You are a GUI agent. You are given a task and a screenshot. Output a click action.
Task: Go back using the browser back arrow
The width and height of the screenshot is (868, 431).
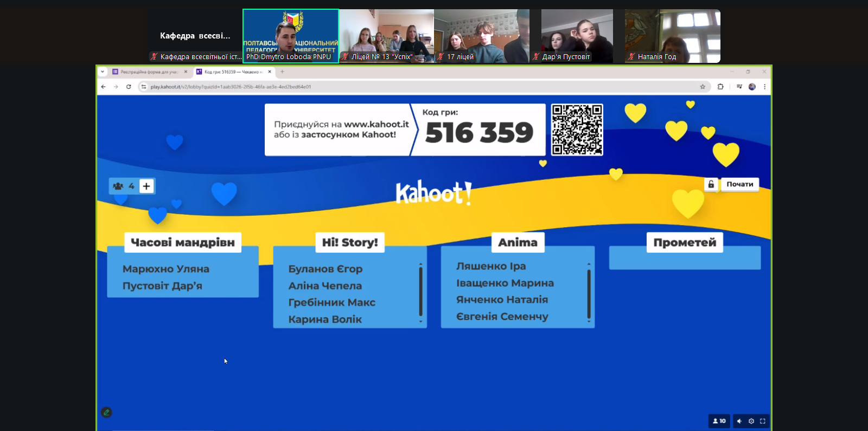[x=104, y=87]
